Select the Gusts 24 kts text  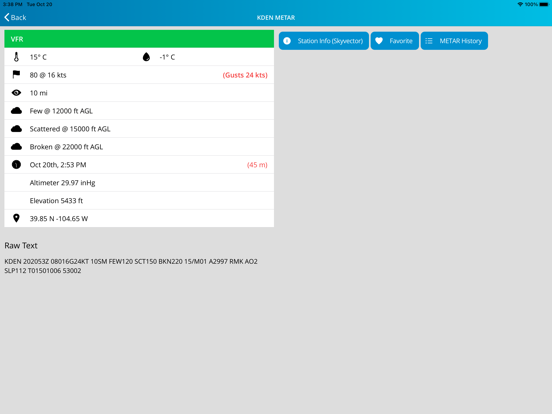pyautogui.click(x=245, y=75)
